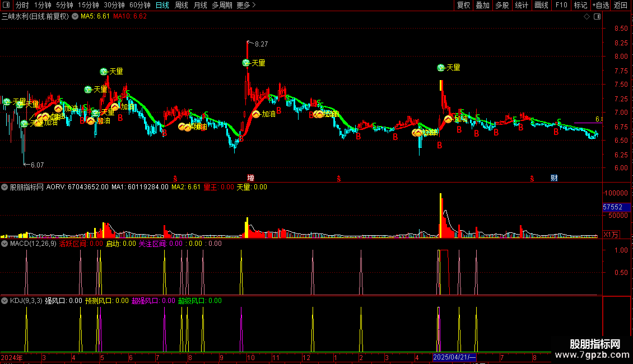Viewport: 633px width, 364px height.
Task: Click the 空-天里 signal icon near the 8.27 high
Action: click(x=246, y=63)
